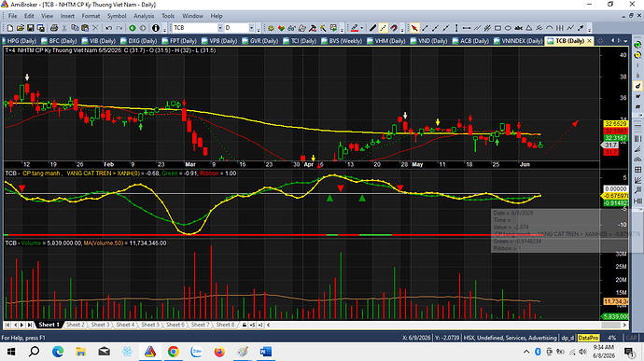Click the Print icon in toolbar

coord(54,28)
